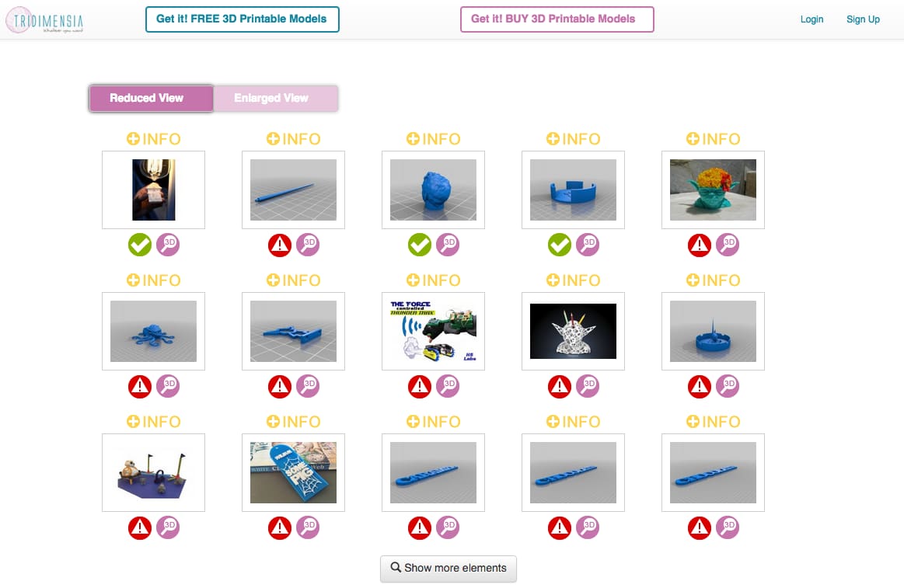Open 3D preview under wireframe Yoda pencil holder

click(x=588, y=386)
